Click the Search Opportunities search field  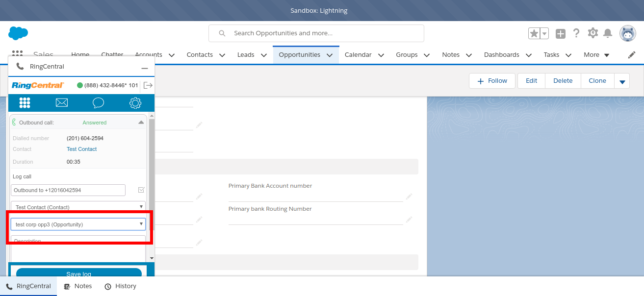pyautogui.click(x=316, y=33)
